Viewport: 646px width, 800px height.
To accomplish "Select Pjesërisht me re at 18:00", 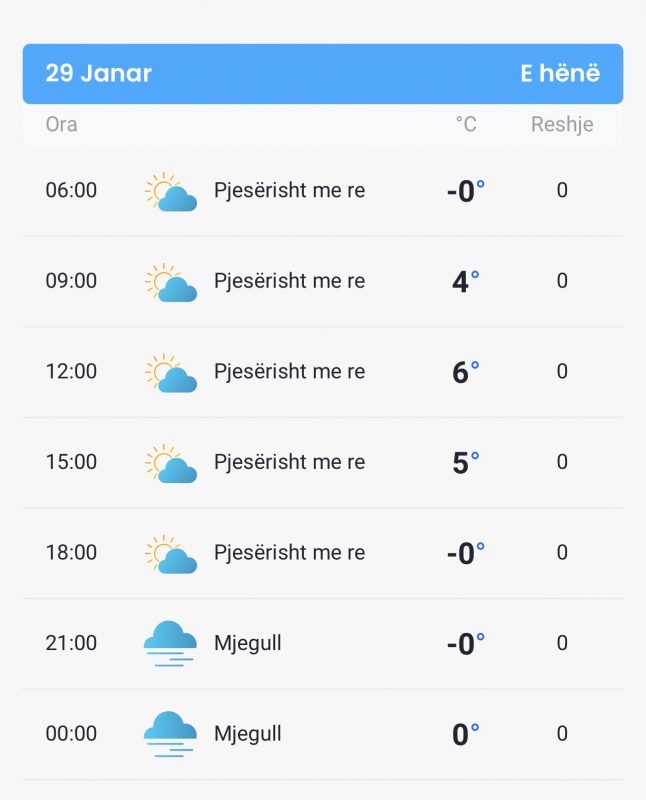I will 289,553.
